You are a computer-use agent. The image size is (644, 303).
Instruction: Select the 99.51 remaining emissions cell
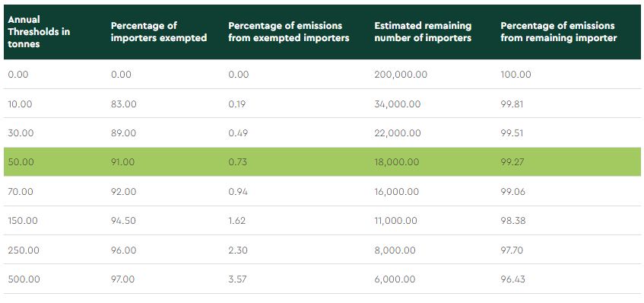pos(513,133)
